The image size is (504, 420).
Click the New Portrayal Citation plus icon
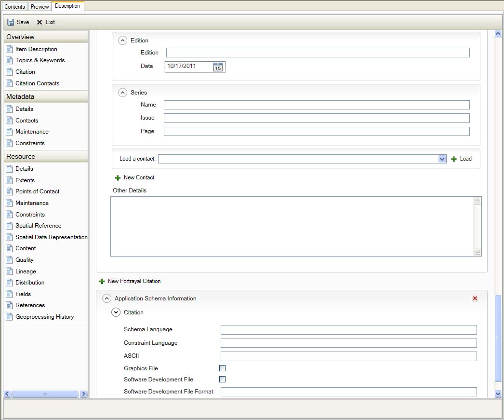(x=102, y=281)
